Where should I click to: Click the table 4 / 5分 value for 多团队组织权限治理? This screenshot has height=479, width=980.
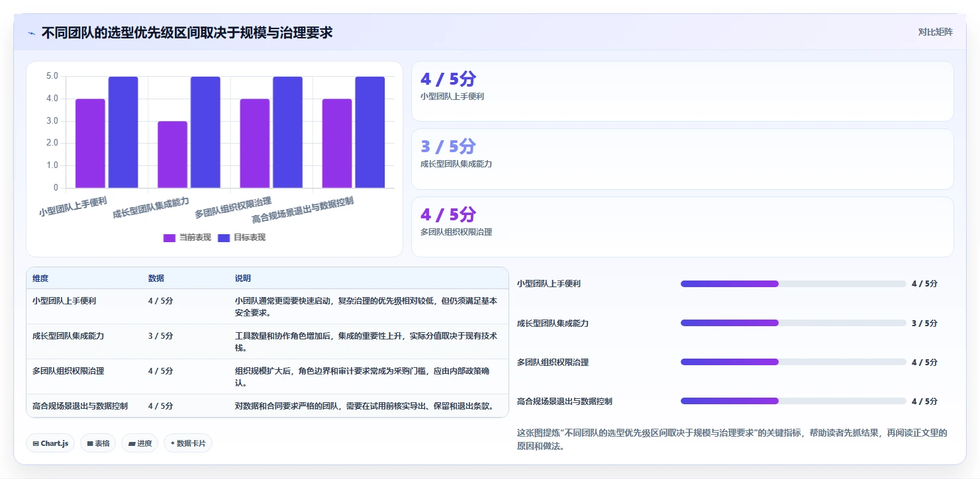161,370
